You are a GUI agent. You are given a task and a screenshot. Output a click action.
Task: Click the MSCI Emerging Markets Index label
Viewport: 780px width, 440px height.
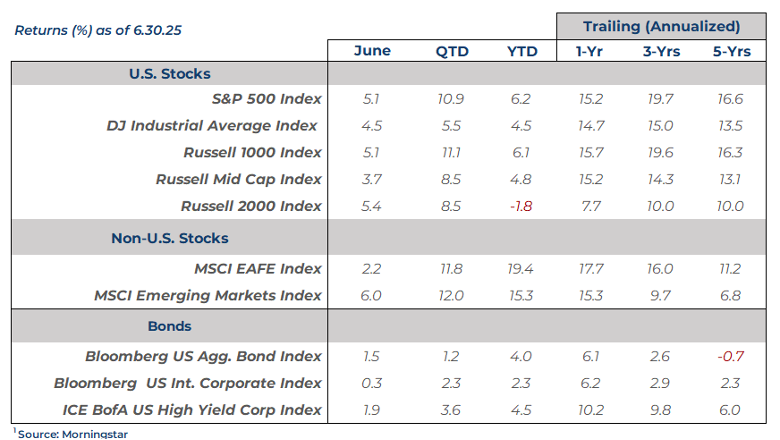click(208, 295)
